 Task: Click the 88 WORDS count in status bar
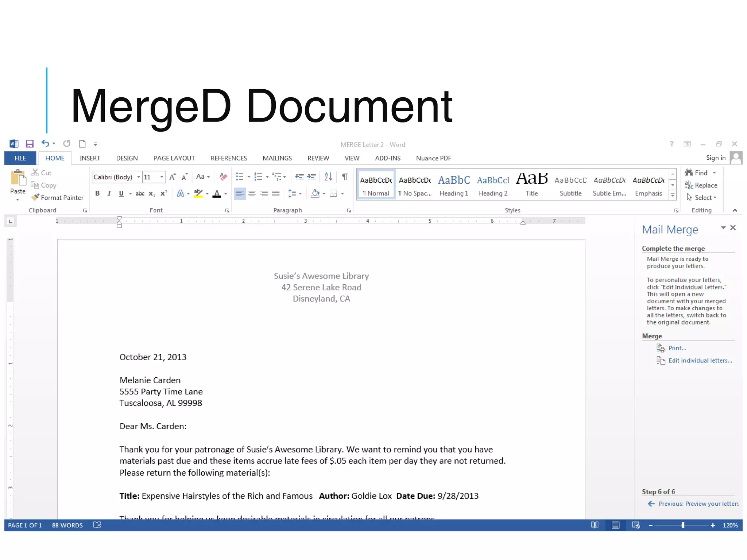pos(67,525)
